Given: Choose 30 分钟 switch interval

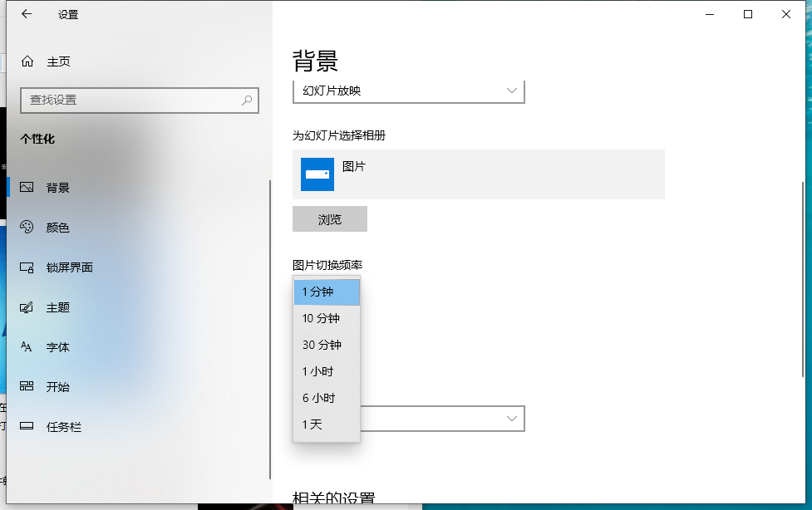Looking at the screenshot, I should click(x=327, y=345).
